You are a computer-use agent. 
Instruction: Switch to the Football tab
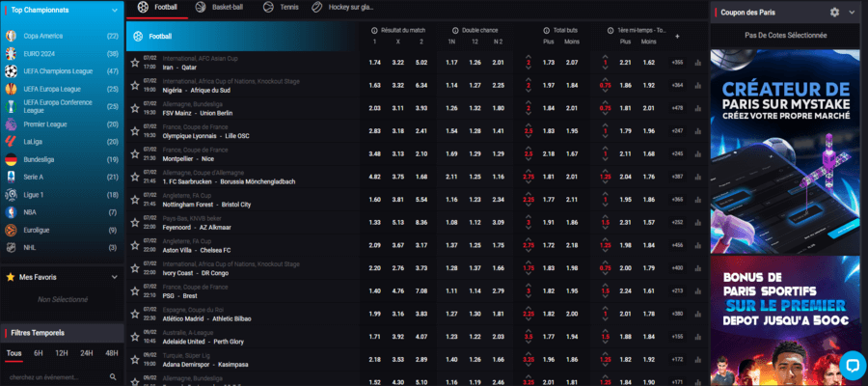coord(157,8)
